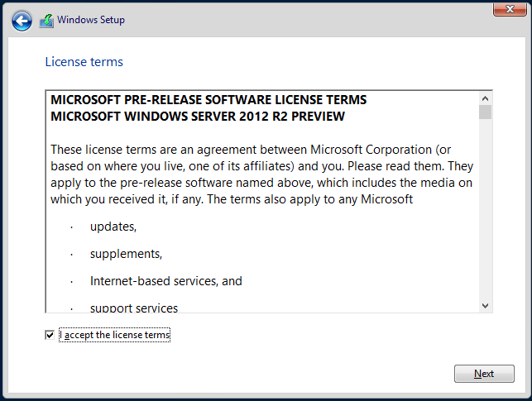This screenshot has height=401, width=532.
Task: Click the 'supplements,' bullet item
Action: pyautogui.click(x=126, y=253)
